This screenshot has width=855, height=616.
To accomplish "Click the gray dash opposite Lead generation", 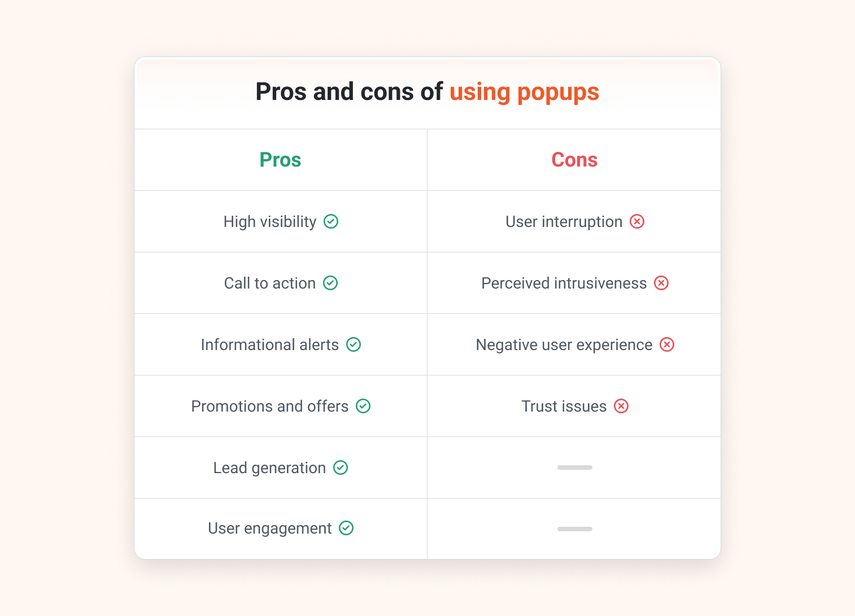I will (x=574, y=468).
